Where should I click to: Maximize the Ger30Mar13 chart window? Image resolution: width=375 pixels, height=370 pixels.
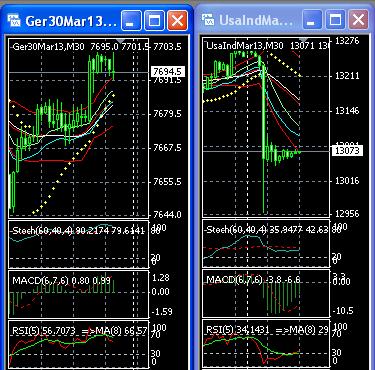154,20
